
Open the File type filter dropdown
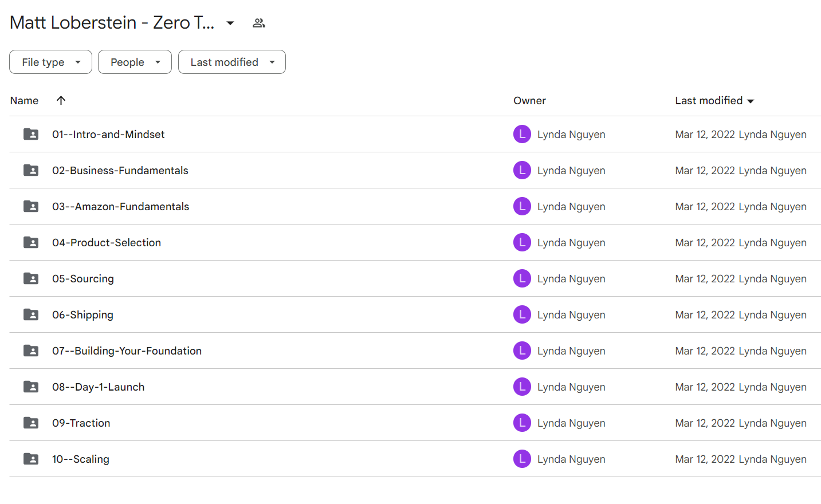(x=50, y=62)
